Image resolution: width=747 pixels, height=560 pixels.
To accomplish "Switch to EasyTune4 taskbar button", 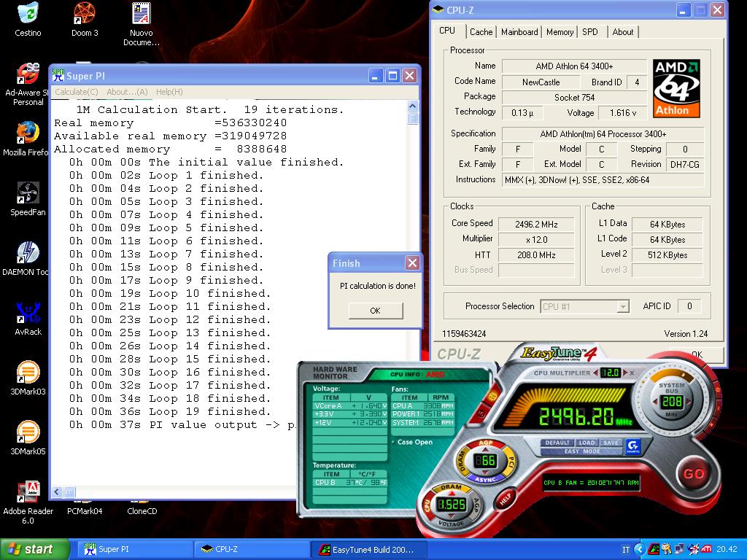I will tap(368, 549).
